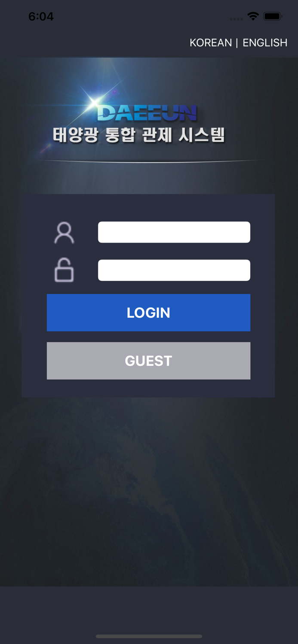The width and height of the screenshot is (298, 644).
Task: Click the divider between KOREAN and ENGLISH
Action: [x=237, y=43]
